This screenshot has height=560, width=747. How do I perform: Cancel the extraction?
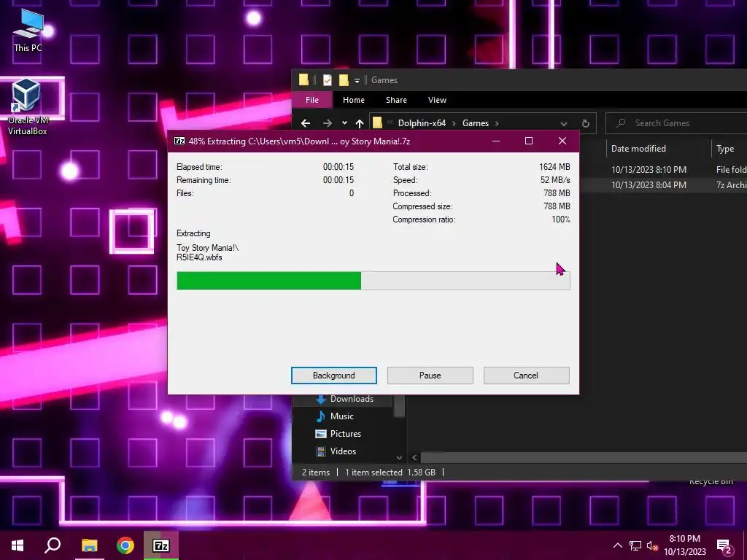click(x=526, y=376)
